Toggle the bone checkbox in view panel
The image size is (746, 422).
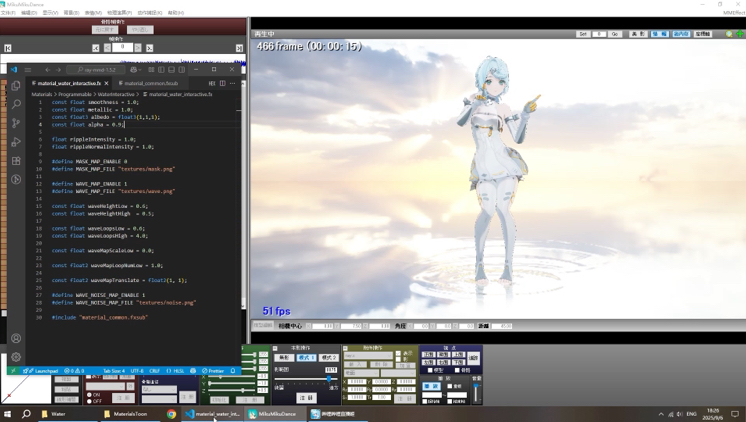point(457,370)
